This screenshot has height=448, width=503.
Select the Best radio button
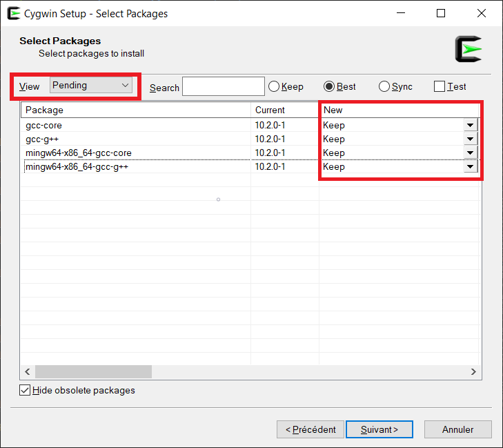pos(339,86)
